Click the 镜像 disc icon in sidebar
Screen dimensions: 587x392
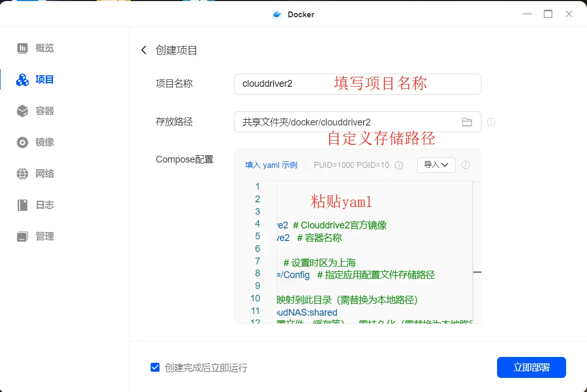tap(22, 142)
